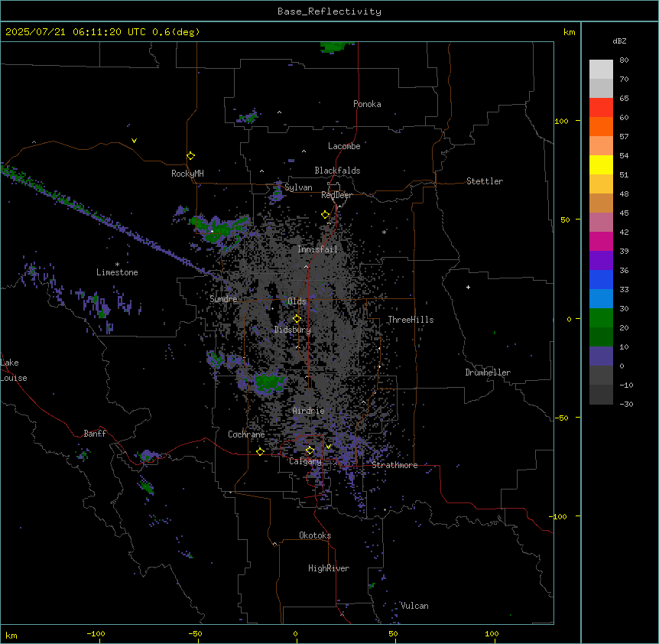Click the white plus marker north of Drumheller
Viewport: 659px width, 644px height.
468,287
